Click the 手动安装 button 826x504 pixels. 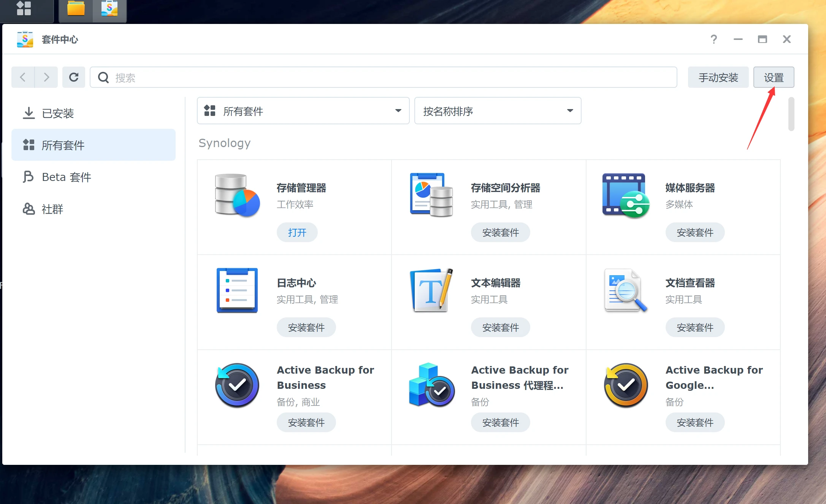click(718, 78)
